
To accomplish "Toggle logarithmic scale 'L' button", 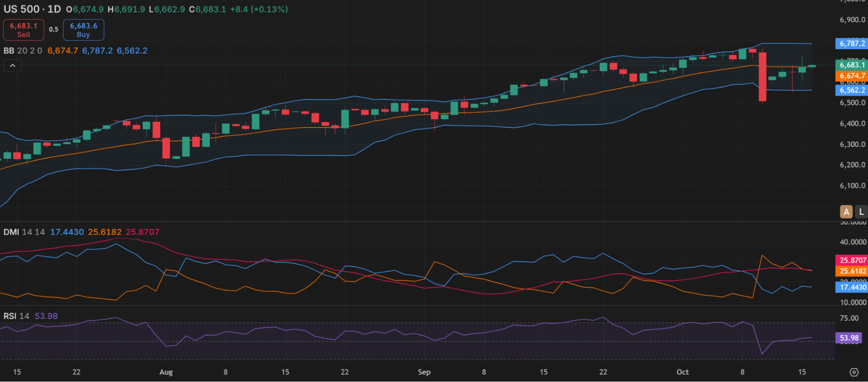I will [861, 212].
